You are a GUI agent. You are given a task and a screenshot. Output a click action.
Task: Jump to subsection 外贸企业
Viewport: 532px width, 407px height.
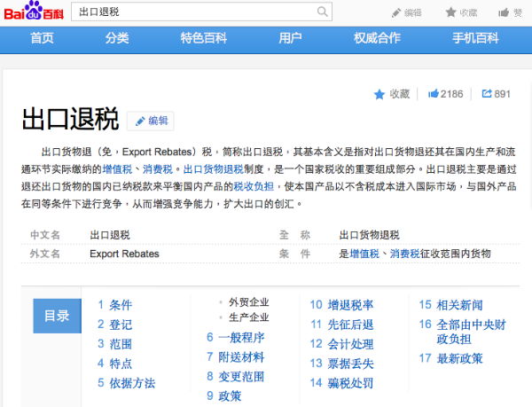coord(248,301)
